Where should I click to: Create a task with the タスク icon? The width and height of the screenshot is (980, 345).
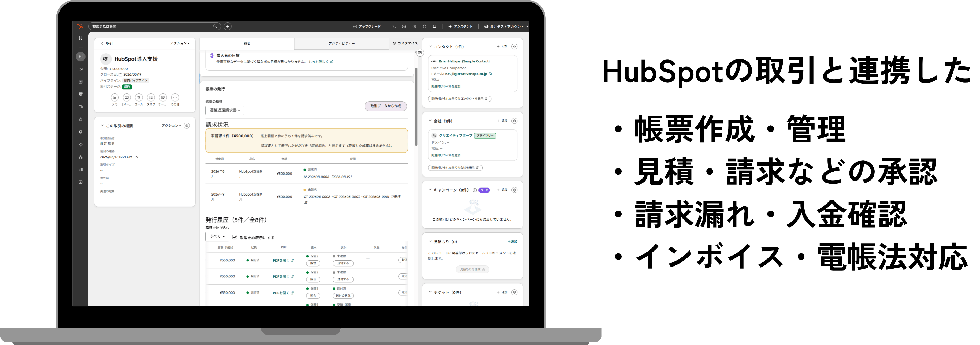click(151, 98)
